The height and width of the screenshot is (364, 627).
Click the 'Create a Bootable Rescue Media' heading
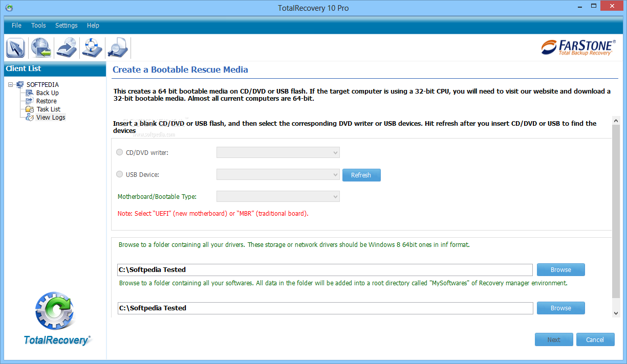coord(180,70)
